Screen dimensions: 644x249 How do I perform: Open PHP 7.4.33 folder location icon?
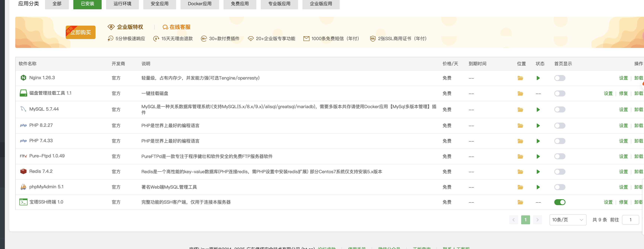[520, 141]
